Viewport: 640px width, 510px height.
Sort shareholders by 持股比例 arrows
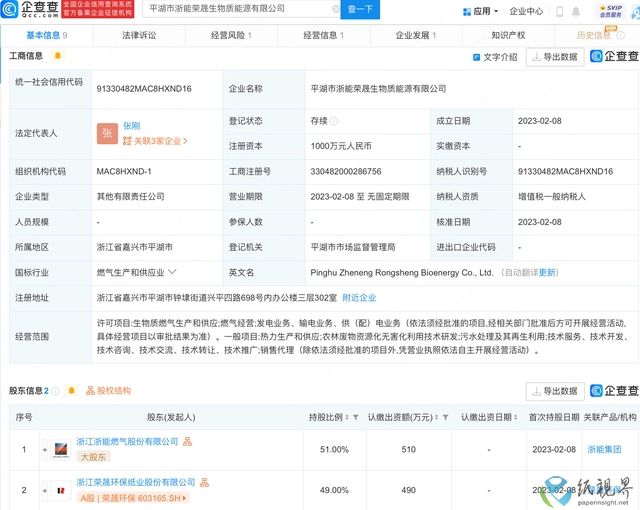347,417
